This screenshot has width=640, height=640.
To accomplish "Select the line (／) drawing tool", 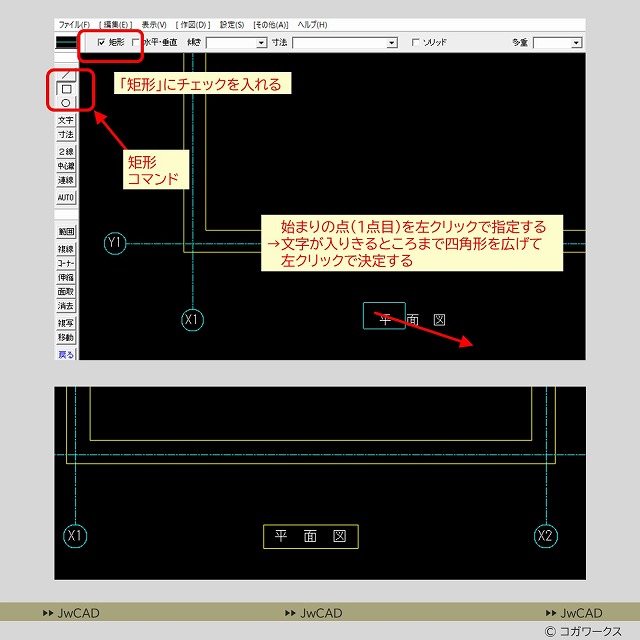I will click(x=66, y=76).
